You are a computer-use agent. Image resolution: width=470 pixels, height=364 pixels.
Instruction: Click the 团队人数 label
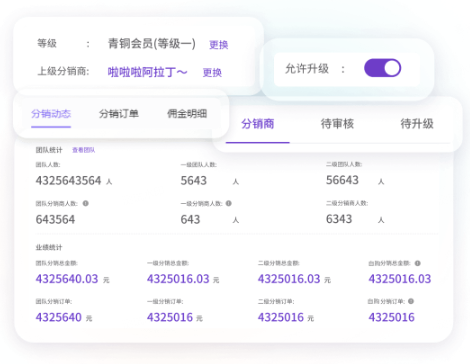[48, 165]
